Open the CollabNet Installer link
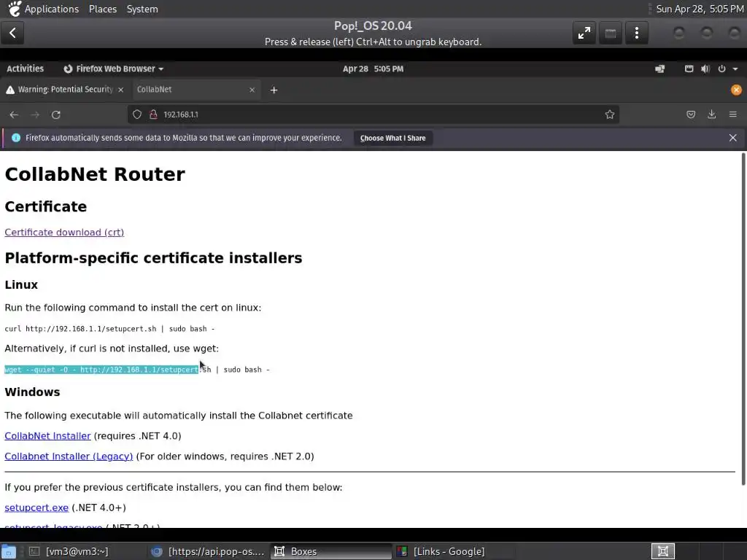 coord(47,436)
